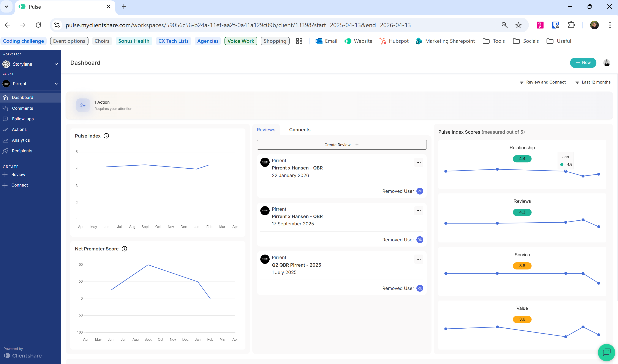Click the Analytics chart icon
This screenshot has height=364, width=618.
5,140
